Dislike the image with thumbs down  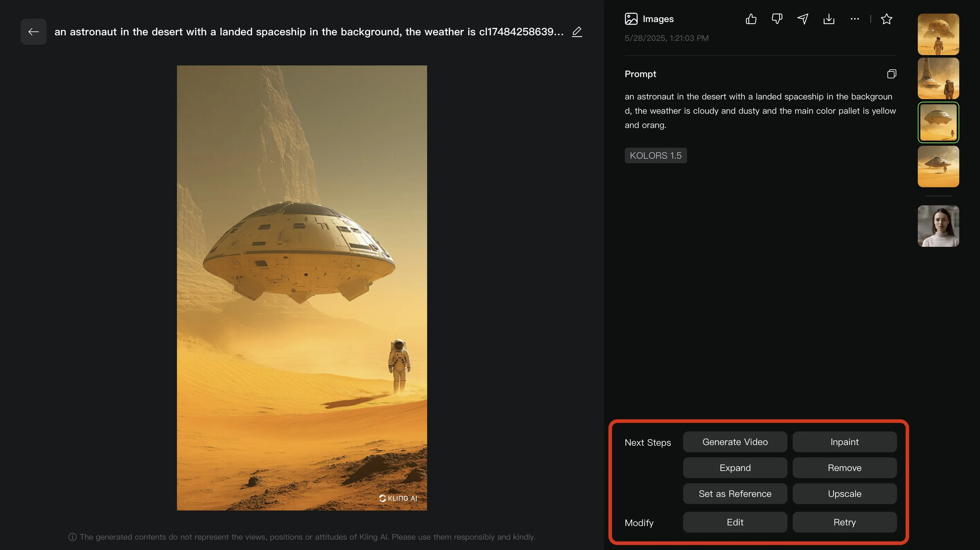pos(777,19)
